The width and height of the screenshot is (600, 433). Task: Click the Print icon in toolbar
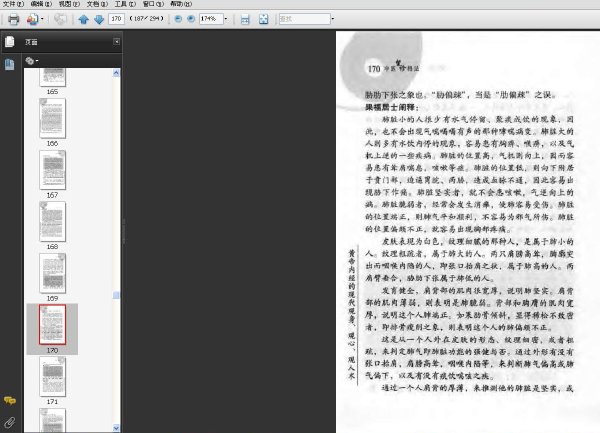[14, 19]
